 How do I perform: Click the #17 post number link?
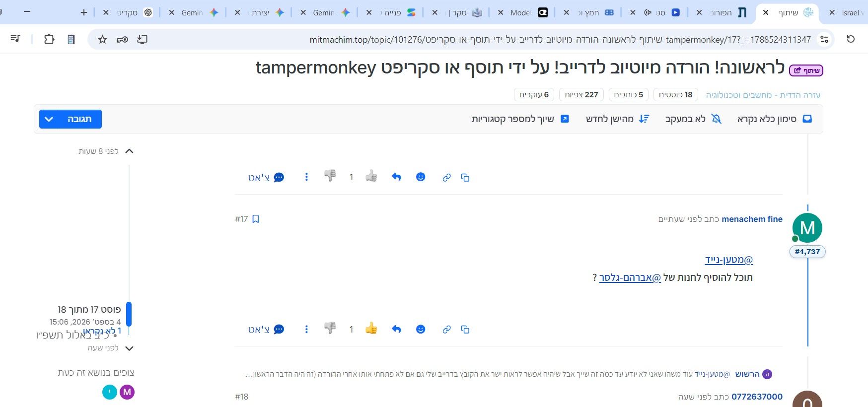(241, 219)
